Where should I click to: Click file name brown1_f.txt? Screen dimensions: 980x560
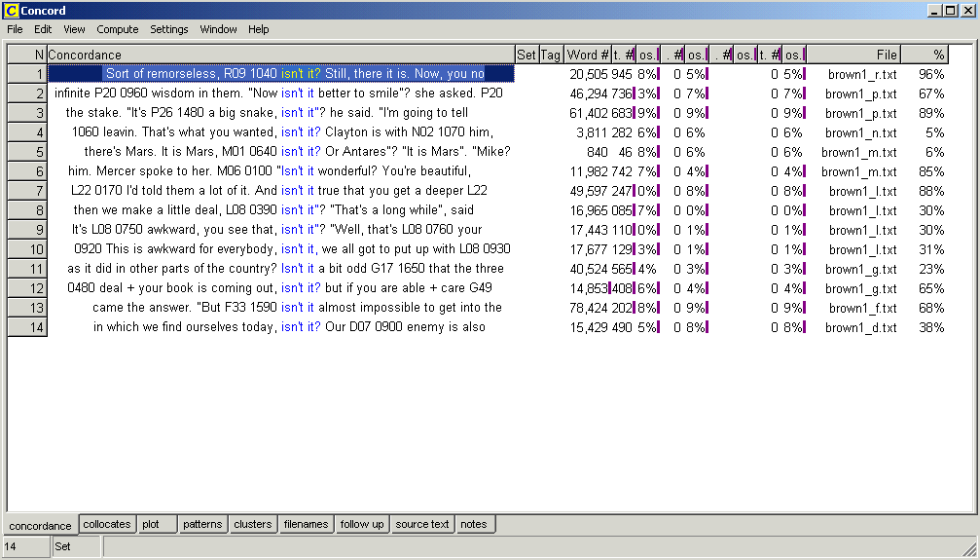click(x=862, y=307)
